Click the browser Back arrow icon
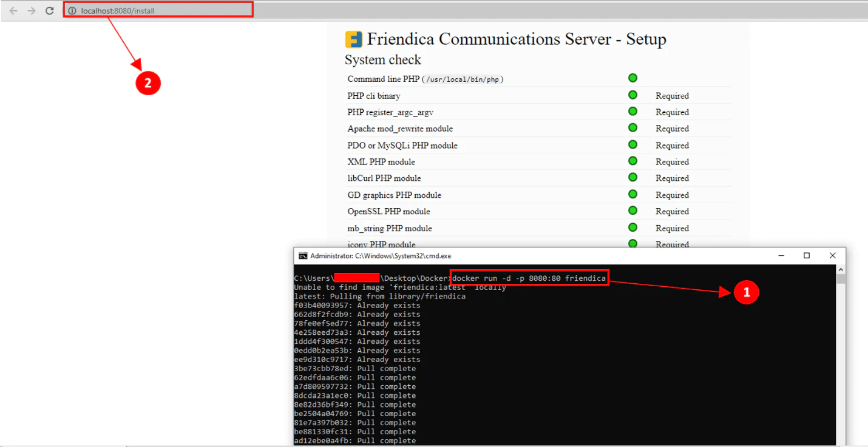The height and width of the screenshot is (447, 868). (13, 10)
